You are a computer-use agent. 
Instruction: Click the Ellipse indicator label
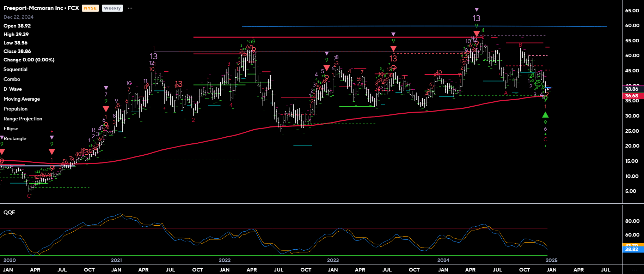pos(11,129)
